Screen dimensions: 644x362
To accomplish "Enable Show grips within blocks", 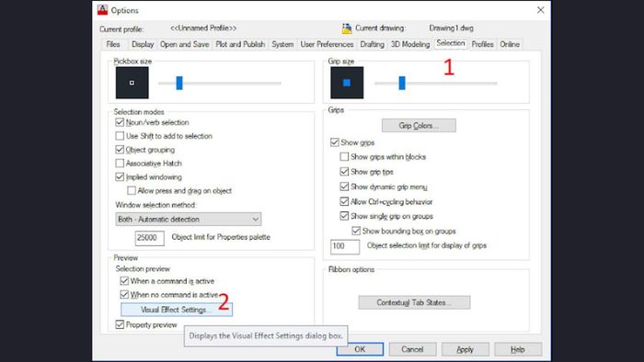I will [344, 156].
